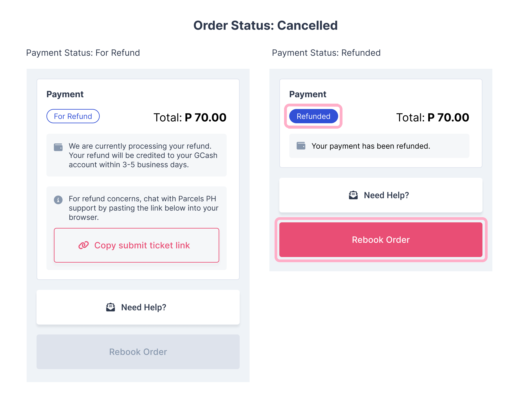Image resolution: width=532 pixels, height=397 pixels.
Task: Click the info icon for refund concerns
Action: click(58, 199)
